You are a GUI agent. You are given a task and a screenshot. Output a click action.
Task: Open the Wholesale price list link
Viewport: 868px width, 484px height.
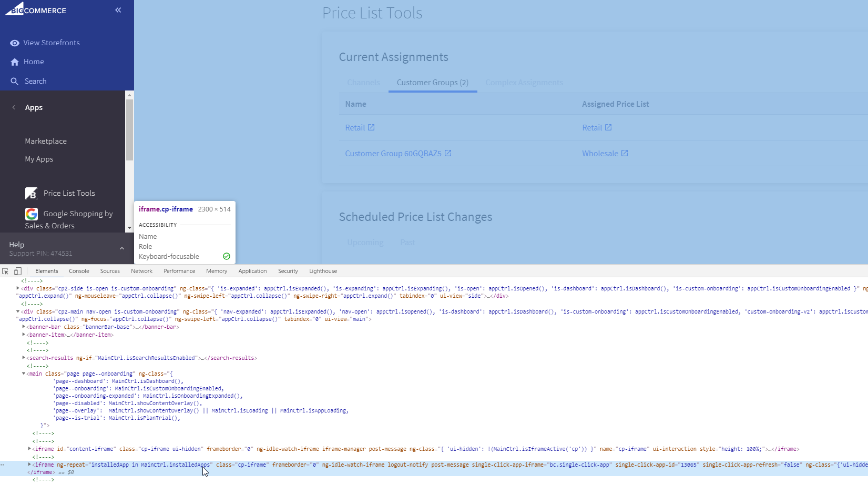tap(600, 154)
